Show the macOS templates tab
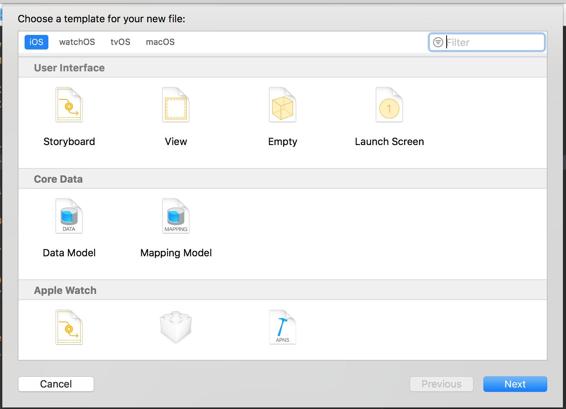The width and height of the screenshot is (566, 409). pos(160,42)
